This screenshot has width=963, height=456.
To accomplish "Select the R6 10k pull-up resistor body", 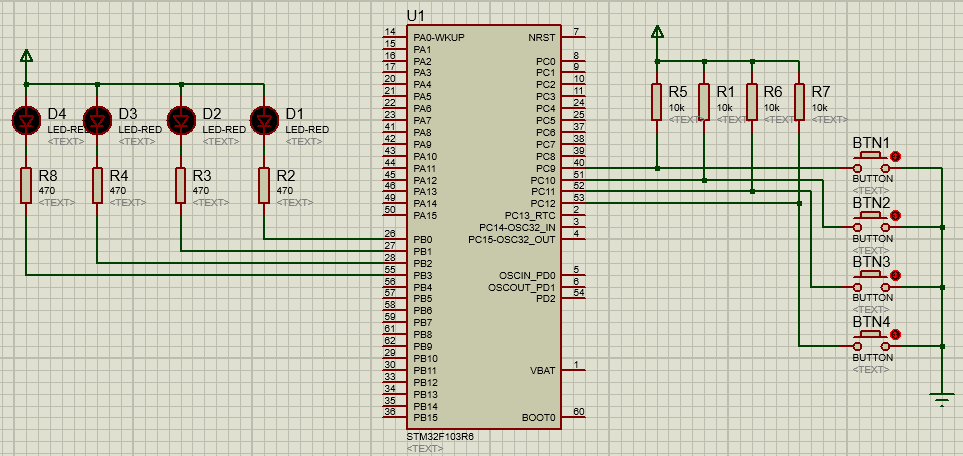I will [752, 101].
